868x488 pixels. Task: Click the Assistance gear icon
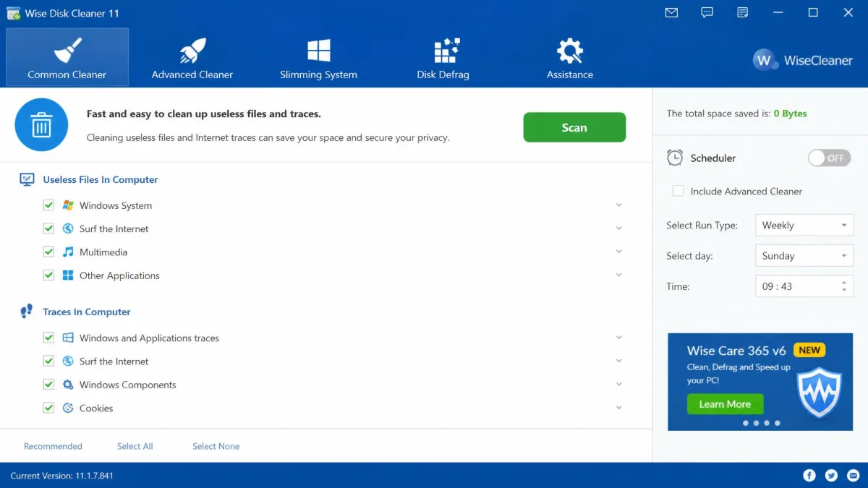click(x=570, y=51)
